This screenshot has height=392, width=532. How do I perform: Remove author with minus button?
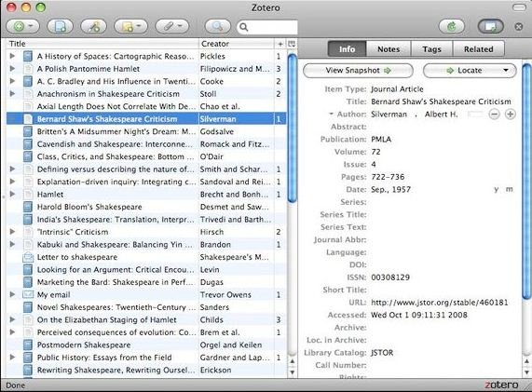tap(495, 115)
